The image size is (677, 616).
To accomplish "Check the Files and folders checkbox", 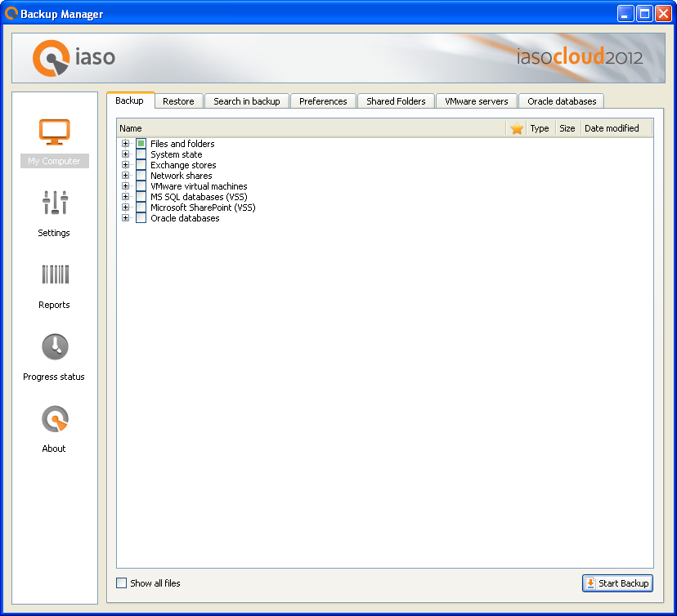I will click(141, 143).
